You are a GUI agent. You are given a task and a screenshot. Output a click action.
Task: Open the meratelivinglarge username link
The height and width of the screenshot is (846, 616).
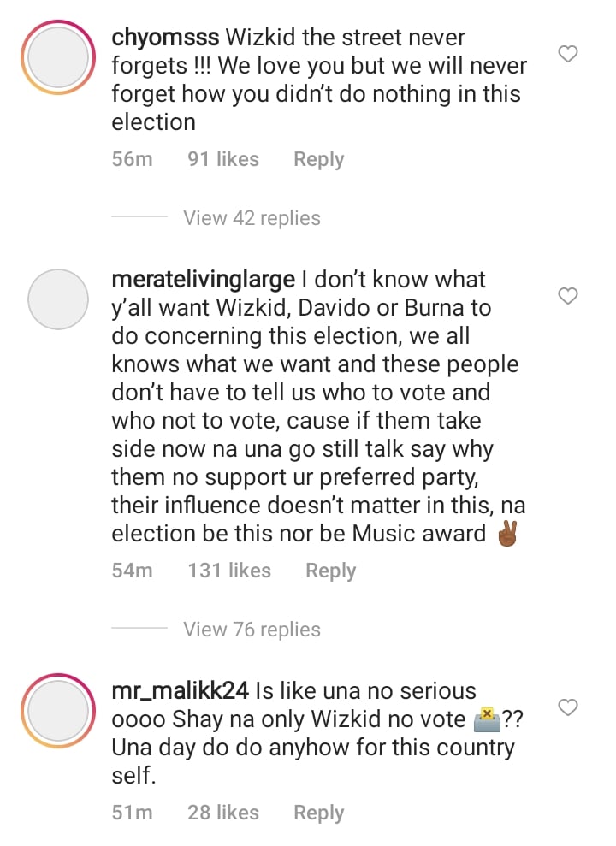(x=203, y=280)
